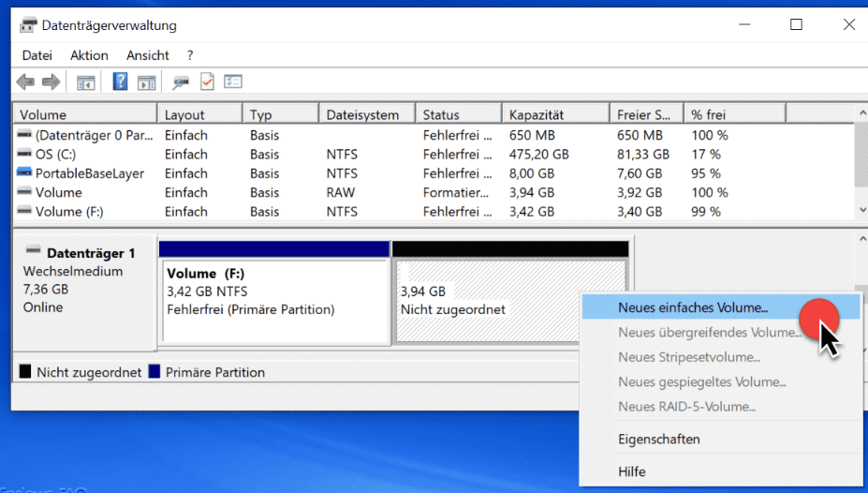
Task: Click blue drive icon of PortableBaseLayer row
Action: pos(24,172)
